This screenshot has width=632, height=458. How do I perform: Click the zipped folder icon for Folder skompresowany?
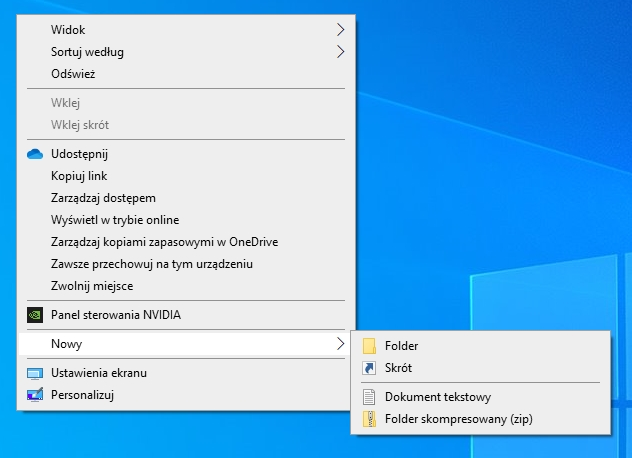pos(369,419)
